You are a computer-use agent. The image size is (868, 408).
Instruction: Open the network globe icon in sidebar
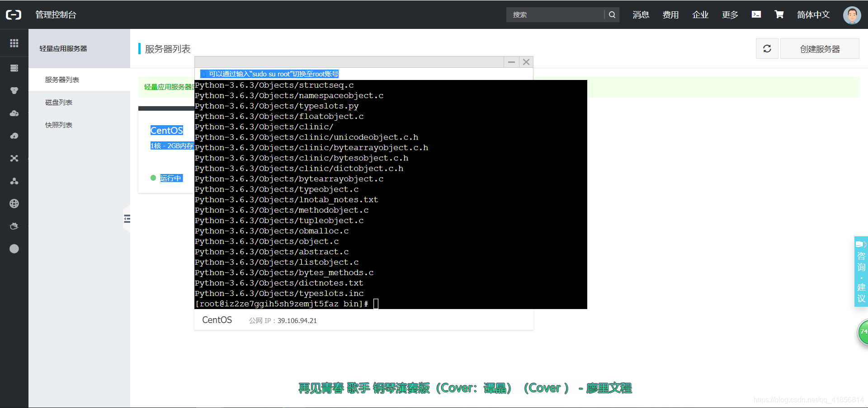tap(14, 203)
